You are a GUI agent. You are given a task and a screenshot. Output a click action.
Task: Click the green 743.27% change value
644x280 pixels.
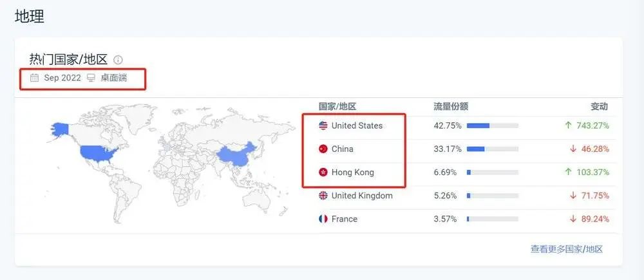[x=592, y=126]
